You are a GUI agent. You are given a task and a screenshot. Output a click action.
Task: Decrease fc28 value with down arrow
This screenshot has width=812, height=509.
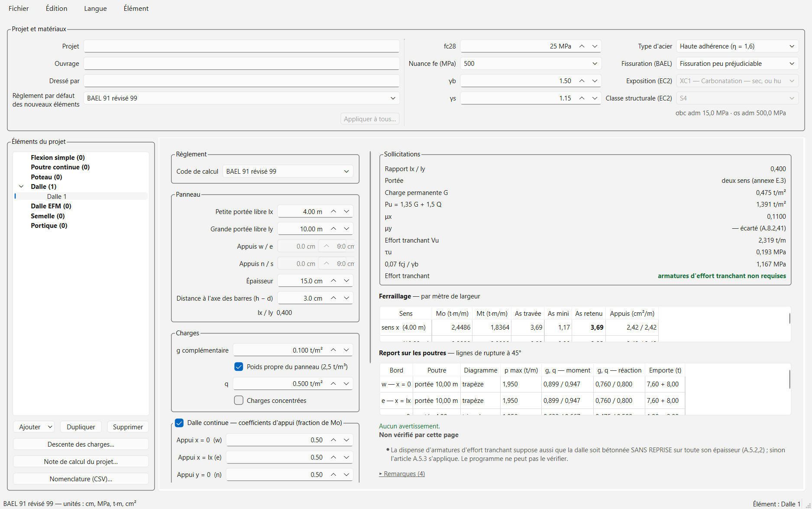click(x=595, y=46)
